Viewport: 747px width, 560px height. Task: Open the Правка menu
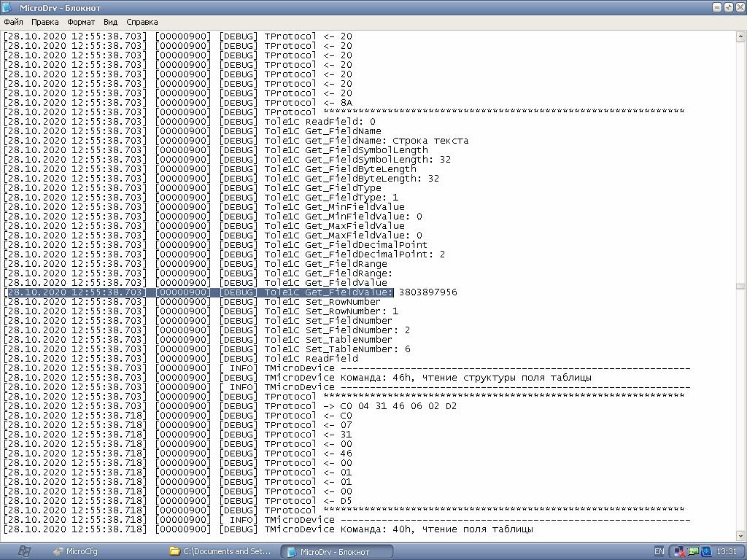tap(44, 22)
